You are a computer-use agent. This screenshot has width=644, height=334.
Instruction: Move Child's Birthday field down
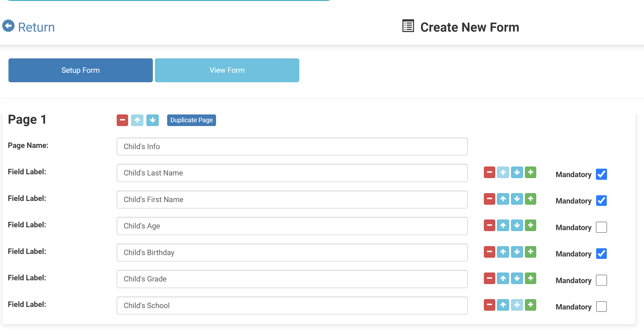coord(516,252)
